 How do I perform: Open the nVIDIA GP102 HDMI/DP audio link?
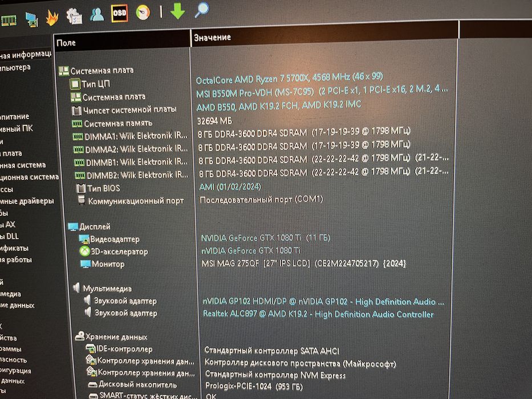point(323,302)
